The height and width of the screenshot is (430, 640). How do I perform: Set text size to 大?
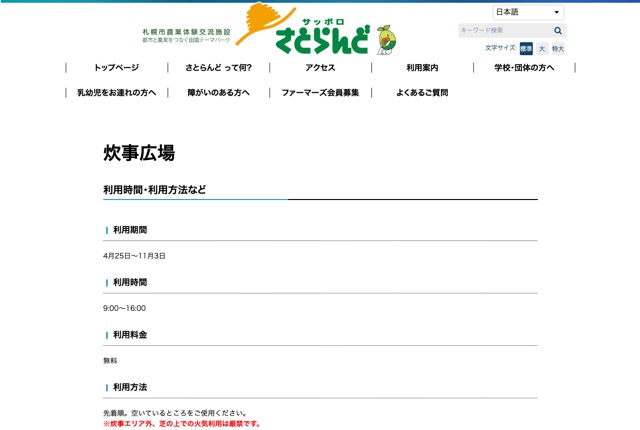click(x=542, y=49)
